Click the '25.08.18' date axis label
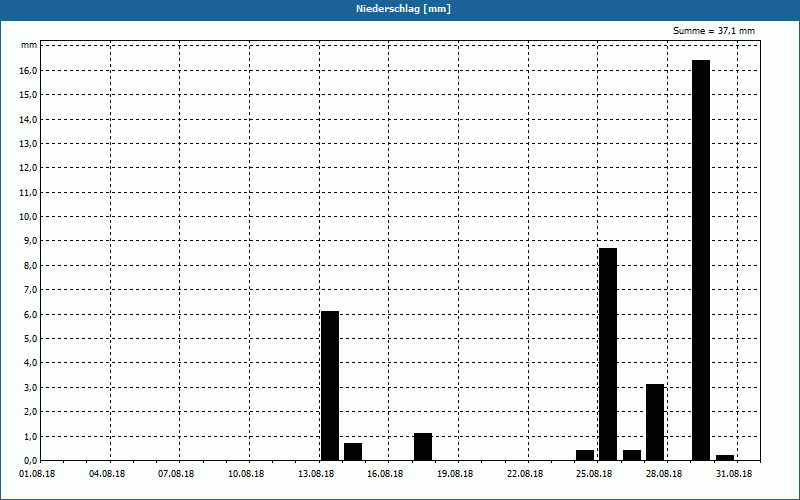 (x=594, y=474)
